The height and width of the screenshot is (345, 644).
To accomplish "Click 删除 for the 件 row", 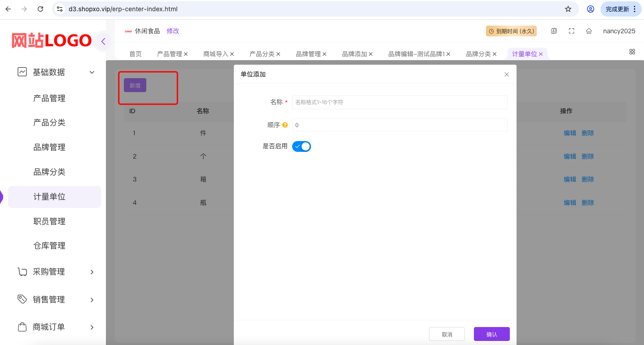I will tap(588, 133).
